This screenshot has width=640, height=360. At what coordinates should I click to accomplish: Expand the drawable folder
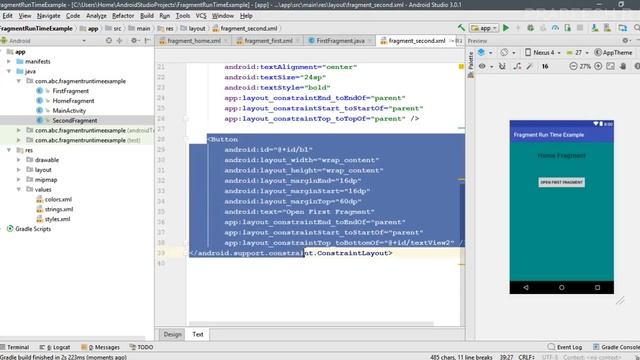19,160
